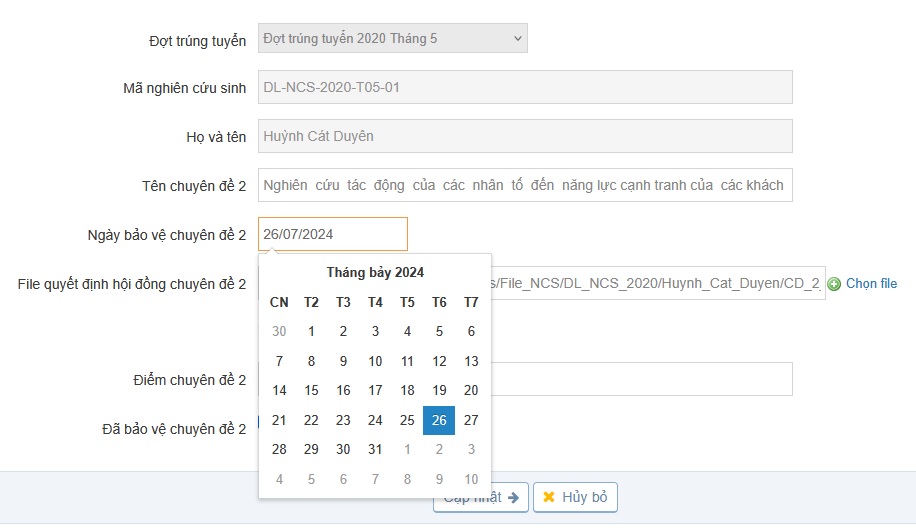Pick Sunday the 21st in the calendar
Viewport: 916px width, 529px height.
pos(279,421)
